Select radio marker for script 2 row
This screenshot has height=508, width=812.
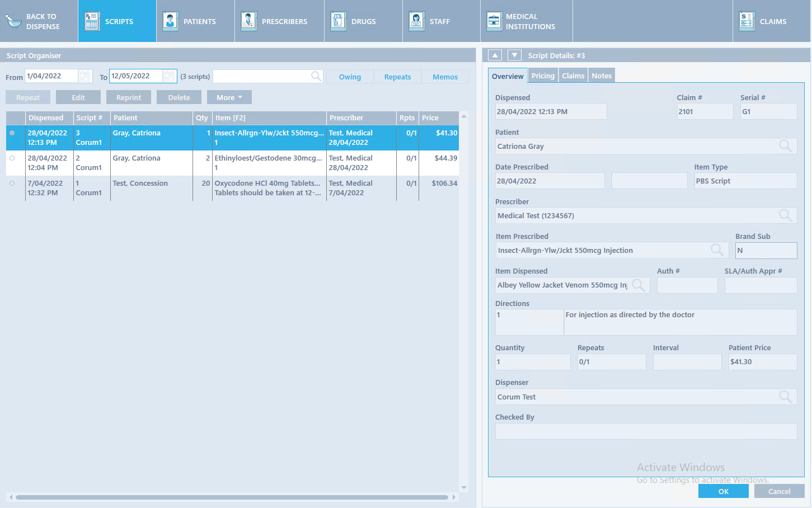coord(12,158)
